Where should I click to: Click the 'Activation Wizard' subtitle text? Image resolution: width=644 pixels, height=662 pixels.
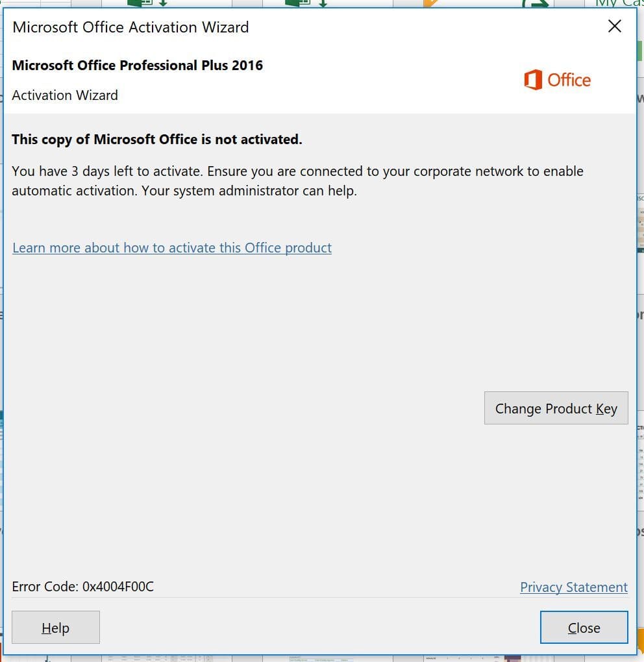pos(65,95)
